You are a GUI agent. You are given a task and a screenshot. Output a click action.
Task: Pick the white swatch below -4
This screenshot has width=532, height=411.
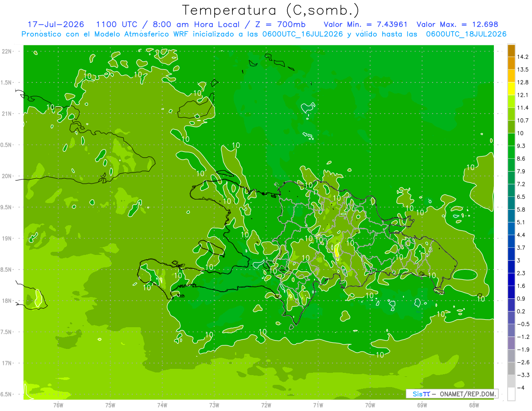[x=511, y=394]
